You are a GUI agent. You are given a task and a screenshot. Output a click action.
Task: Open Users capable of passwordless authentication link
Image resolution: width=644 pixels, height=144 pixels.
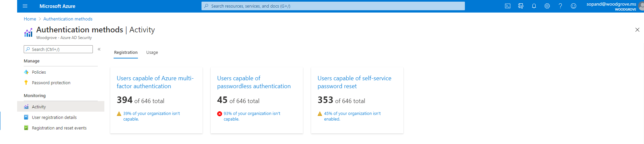[254, 82]
